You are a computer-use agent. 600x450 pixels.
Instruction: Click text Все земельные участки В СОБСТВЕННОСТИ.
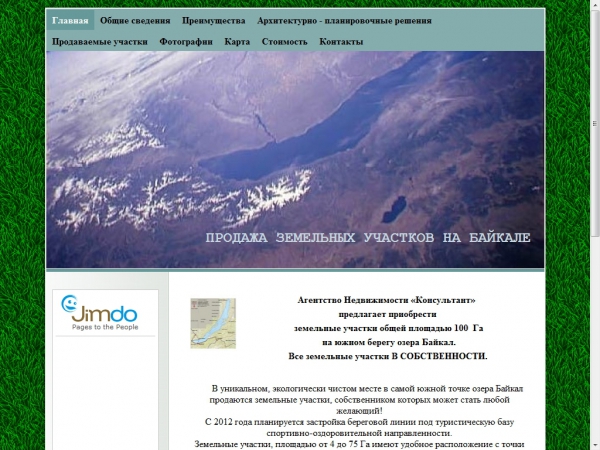388,356
